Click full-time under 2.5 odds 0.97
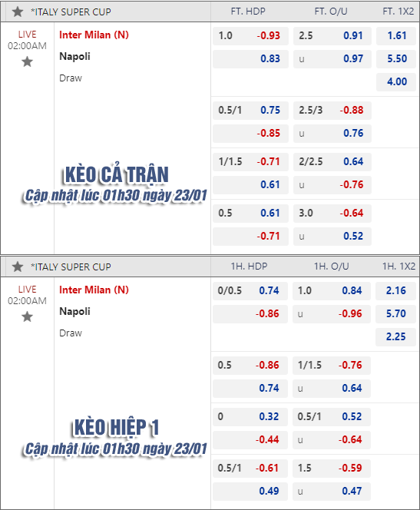 [x=332, y=59]
